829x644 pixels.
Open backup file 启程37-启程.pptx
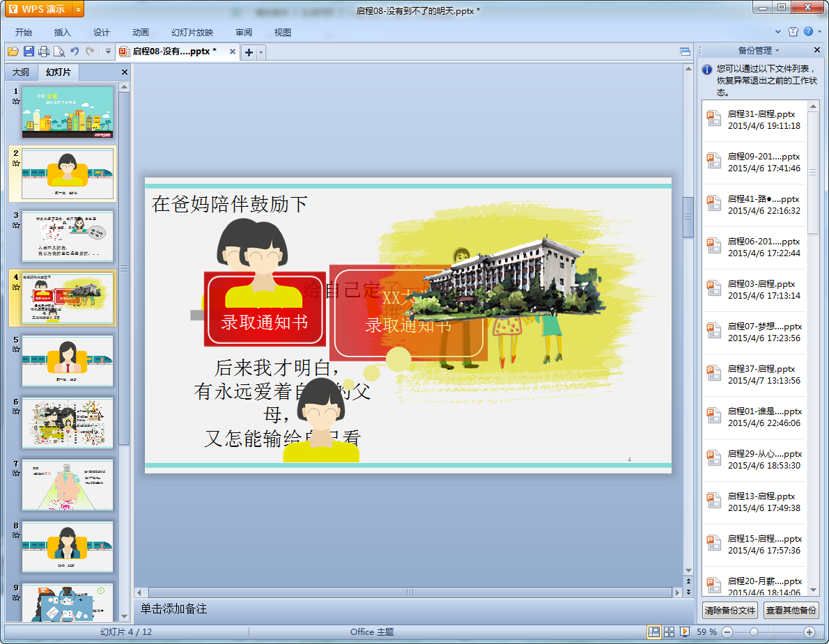point(754,375)
